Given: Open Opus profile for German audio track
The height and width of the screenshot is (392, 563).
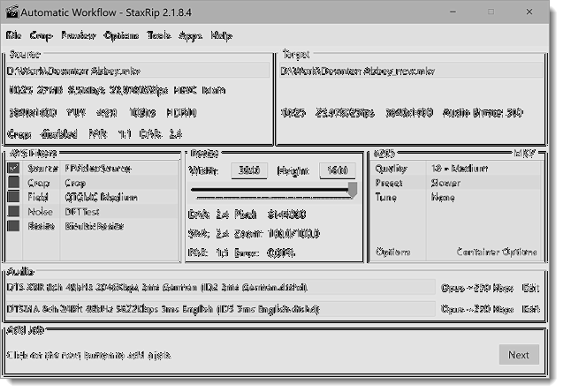Looking at the screenshot, I should coord(477,288).
